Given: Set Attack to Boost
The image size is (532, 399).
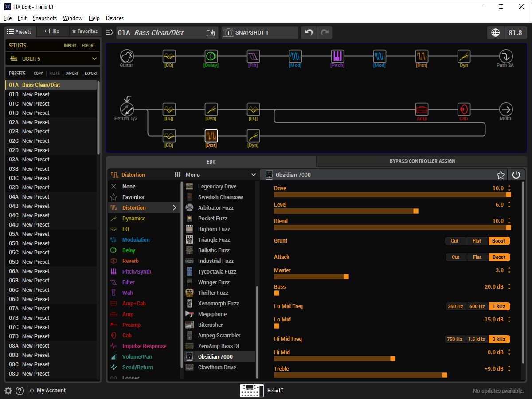Looking at the screenshot, I should click(x=499, y=257).
